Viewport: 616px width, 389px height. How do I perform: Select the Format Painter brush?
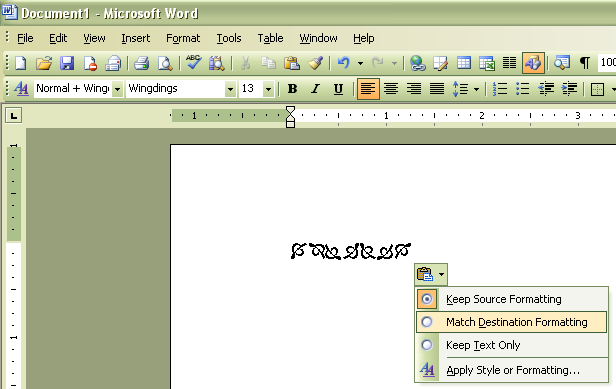click(x=315, y=63)
